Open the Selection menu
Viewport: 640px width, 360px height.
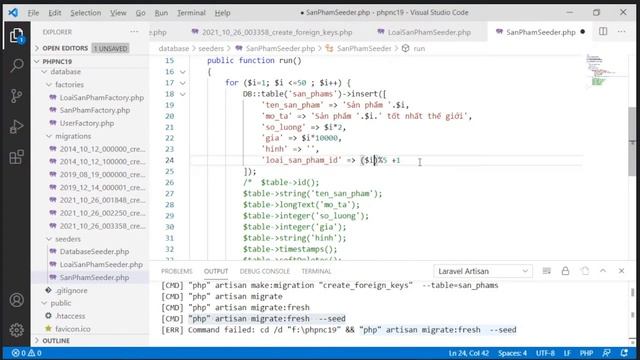click(85, 13)
